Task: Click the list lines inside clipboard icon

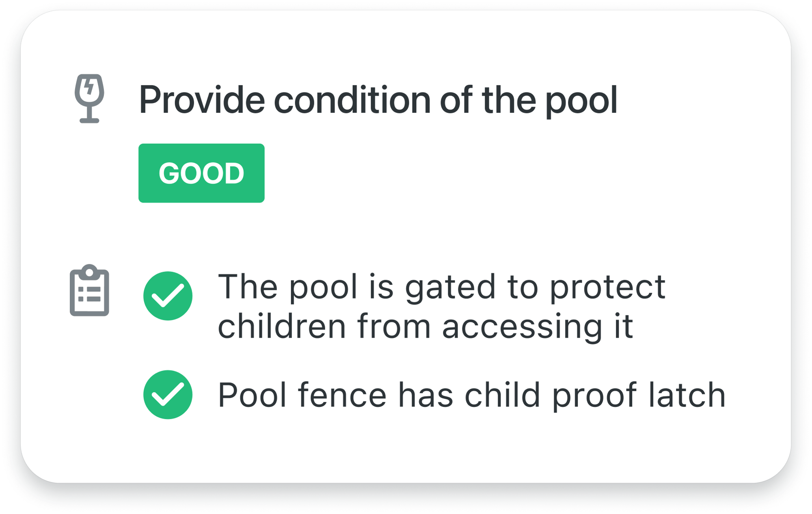Action: (89, 295)
